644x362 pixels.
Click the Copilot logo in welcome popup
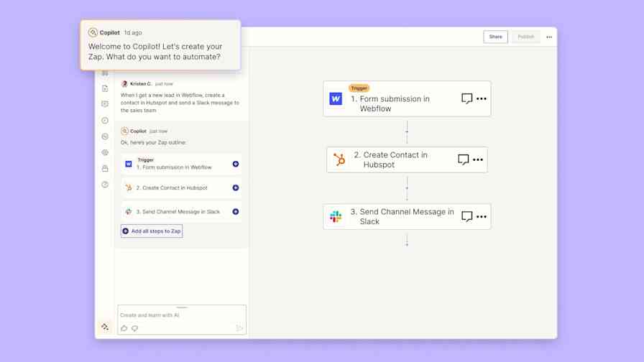pos(93,32)
